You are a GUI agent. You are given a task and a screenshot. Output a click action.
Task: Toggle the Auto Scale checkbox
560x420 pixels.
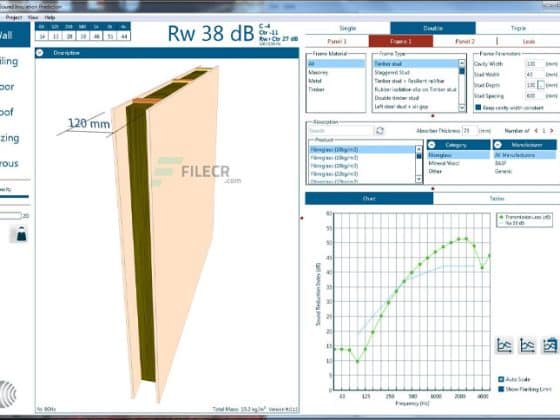click(x=501, y=379)
